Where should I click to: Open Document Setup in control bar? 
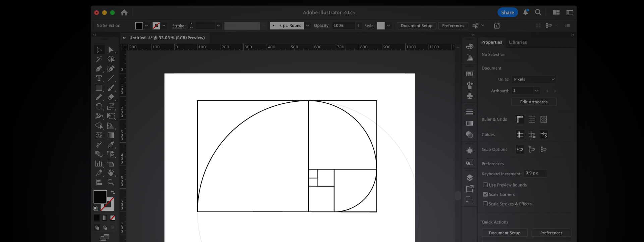[416, 26]
